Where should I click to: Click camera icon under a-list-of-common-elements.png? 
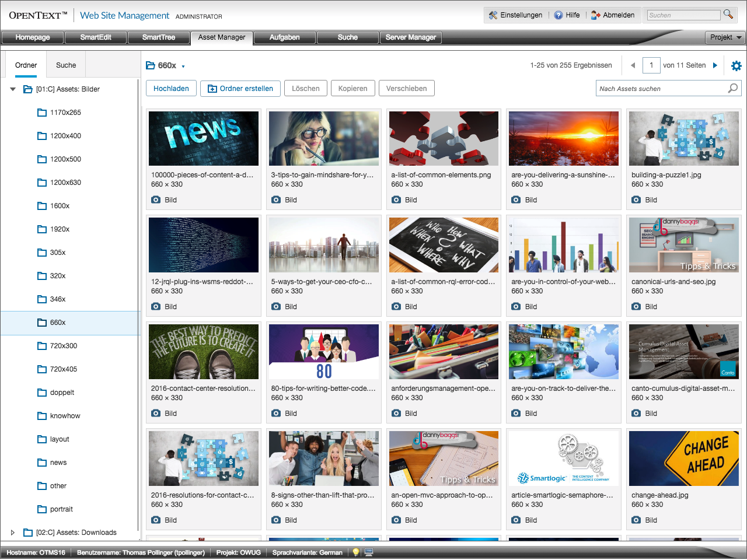(396, 199)
